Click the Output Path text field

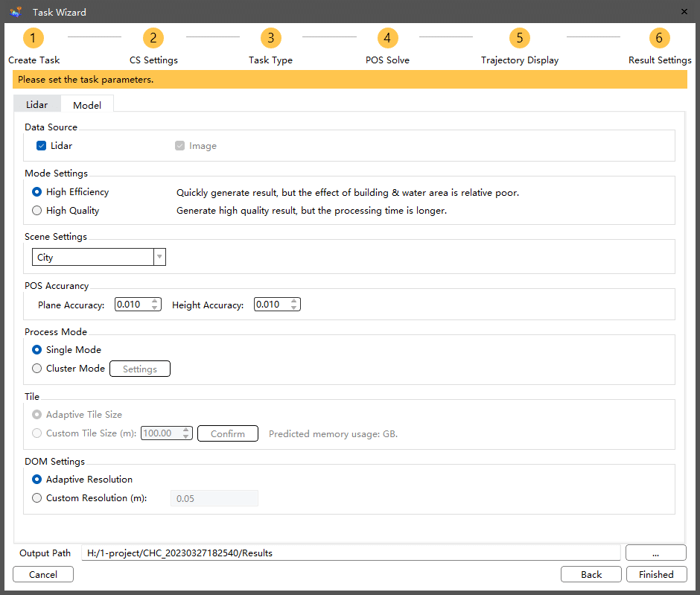pyautogui.click(x=350, y=553)
